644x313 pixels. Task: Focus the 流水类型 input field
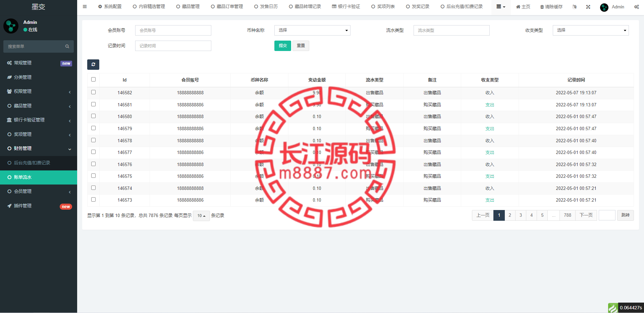pyautogui.click(x=451, y=30)
